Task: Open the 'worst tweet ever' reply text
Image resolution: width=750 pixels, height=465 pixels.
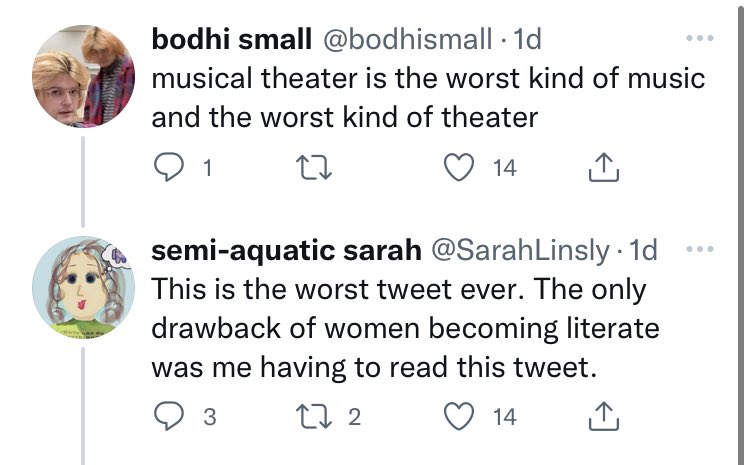Action: 406,329
